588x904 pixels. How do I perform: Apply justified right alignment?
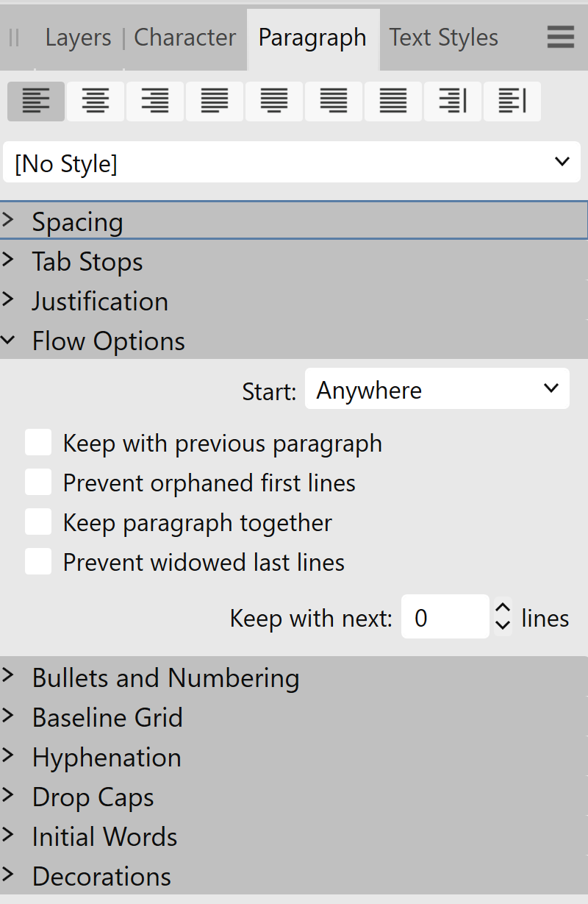point(333,102)
